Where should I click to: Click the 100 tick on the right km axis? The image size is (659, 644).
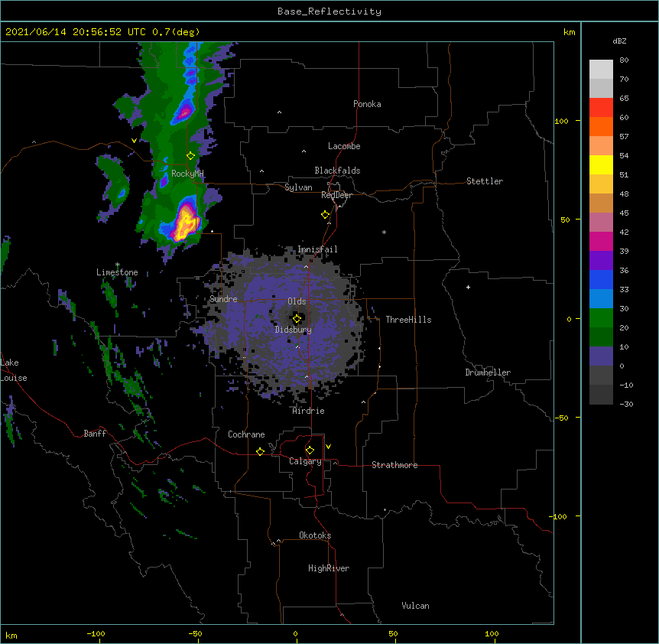coord(561,121)
